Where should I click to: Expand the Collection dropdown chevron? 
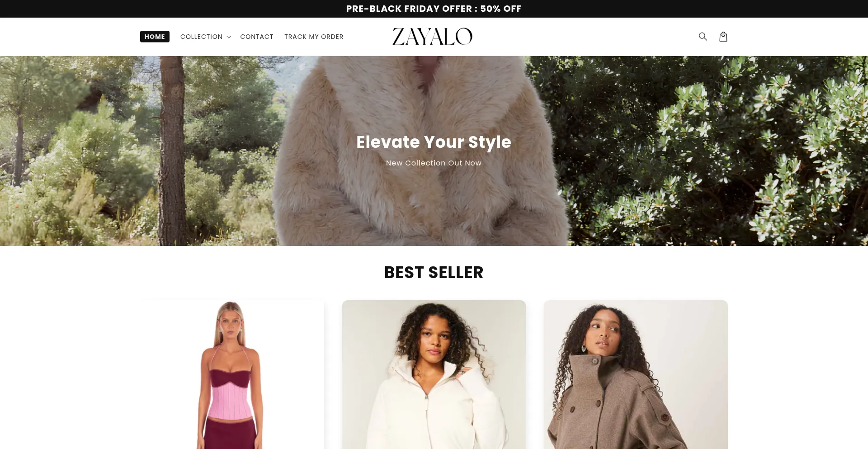(x=229, y=37)
